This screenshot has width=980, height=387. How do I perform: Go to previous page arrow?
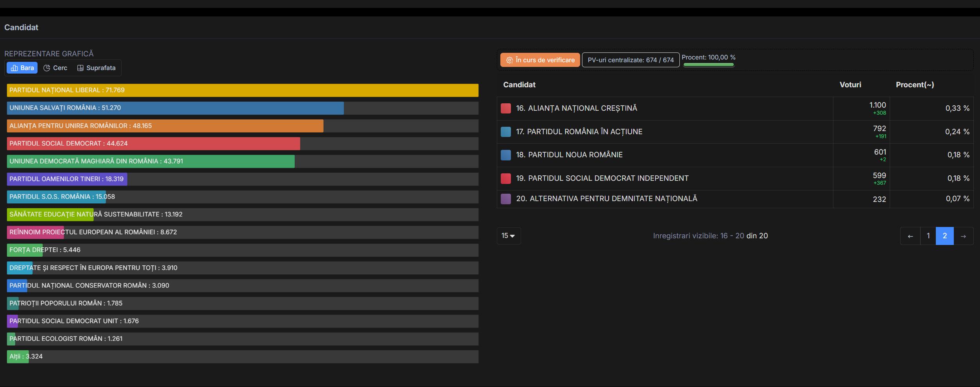pyautogui.click(x=910, y=236)
